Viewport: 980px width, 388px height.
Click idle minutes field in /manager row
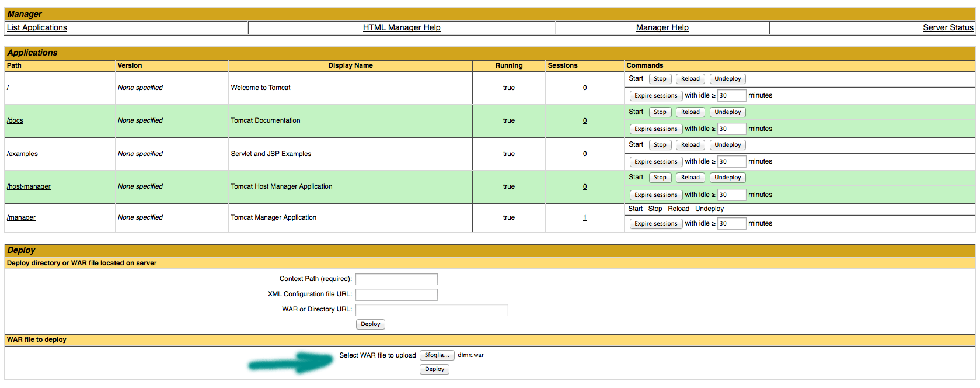(732, 224)
